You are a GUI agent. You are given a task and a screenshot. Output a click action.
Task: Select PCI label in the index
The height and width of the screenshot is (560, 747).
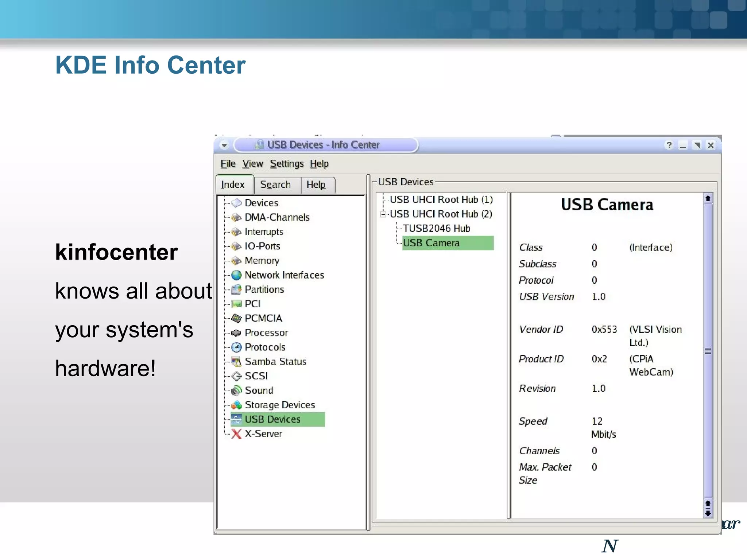pyautogui.click(x=253, y=304)
